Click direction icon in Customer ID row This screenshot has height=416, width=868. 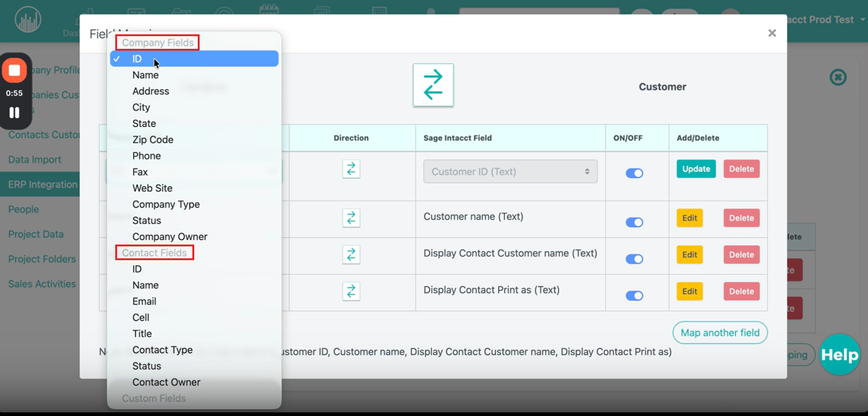pos(351,169)
